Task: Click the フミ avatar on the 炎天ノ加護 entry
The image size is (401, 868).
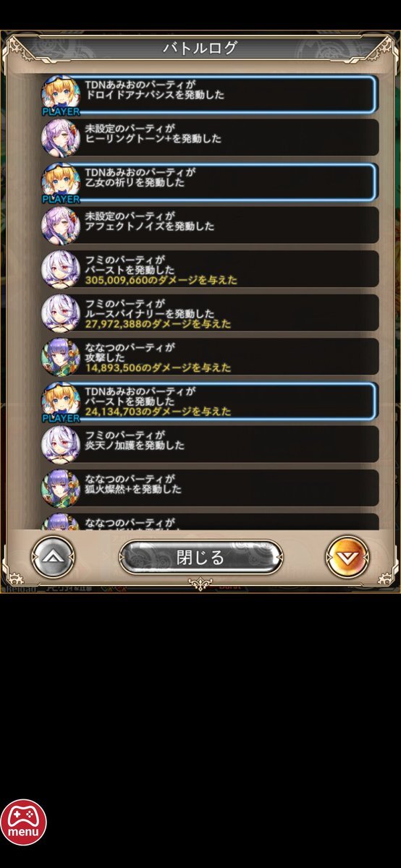Action: click(61, 444)
